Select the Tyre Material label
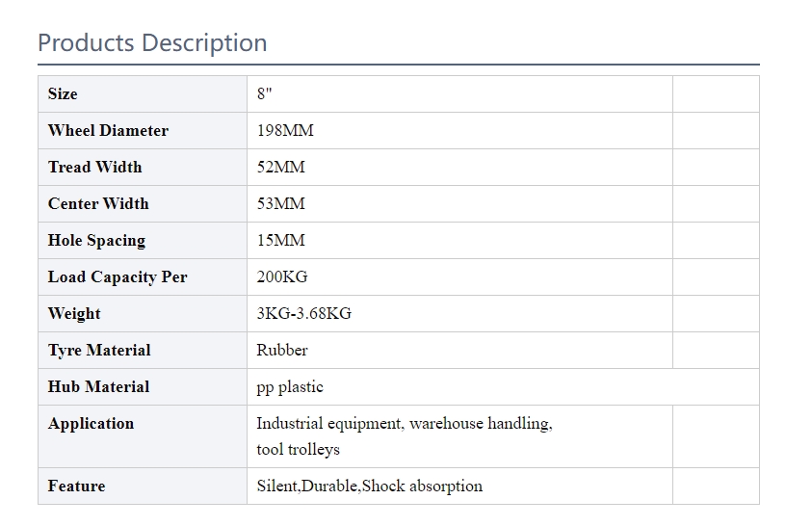812x526 pixels. coord(99,351)
